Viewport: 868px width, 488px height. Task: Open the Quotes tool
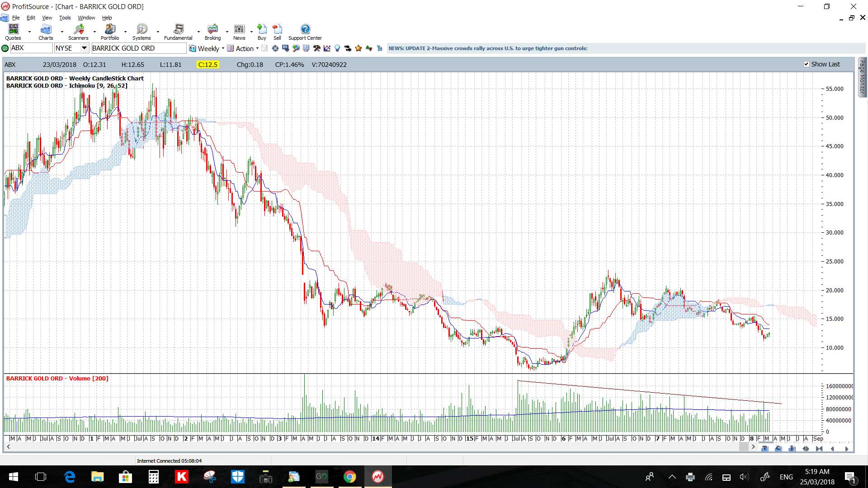point(13,32)
